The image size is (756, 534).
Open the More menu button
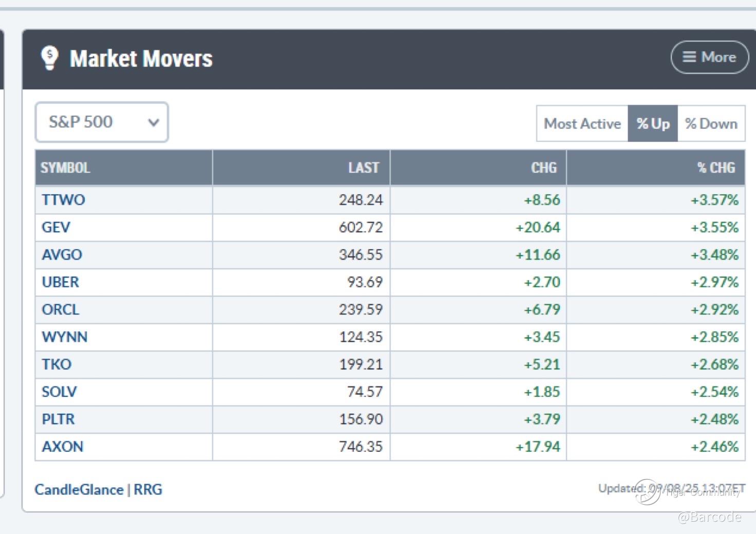point(709,57)
